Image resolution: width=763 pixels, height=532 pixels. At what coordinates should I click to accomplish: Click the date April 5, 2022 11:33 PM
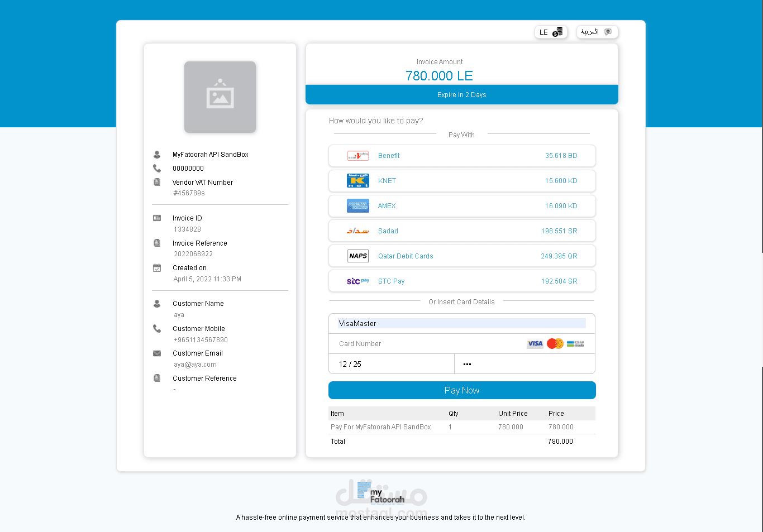(x=207, y=279)
